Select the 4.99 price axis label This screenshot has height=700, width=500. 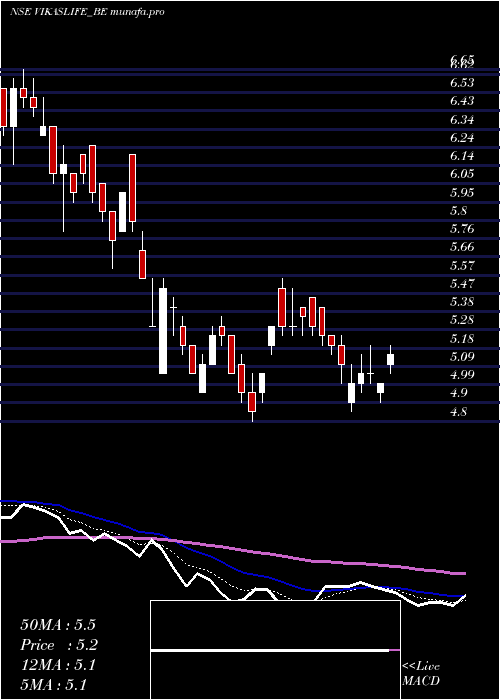coord(462,375)
